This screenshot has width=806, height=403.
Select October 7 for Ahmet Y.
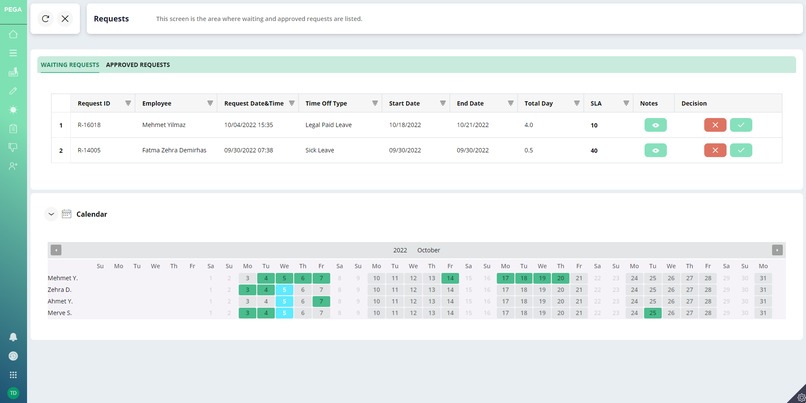321,301
